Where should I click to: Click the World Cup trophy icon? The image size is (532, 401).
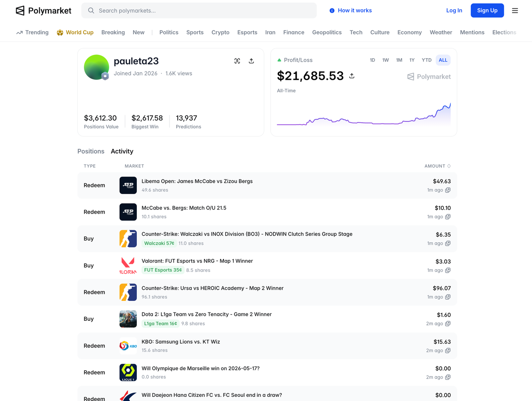tap(60, 32)
